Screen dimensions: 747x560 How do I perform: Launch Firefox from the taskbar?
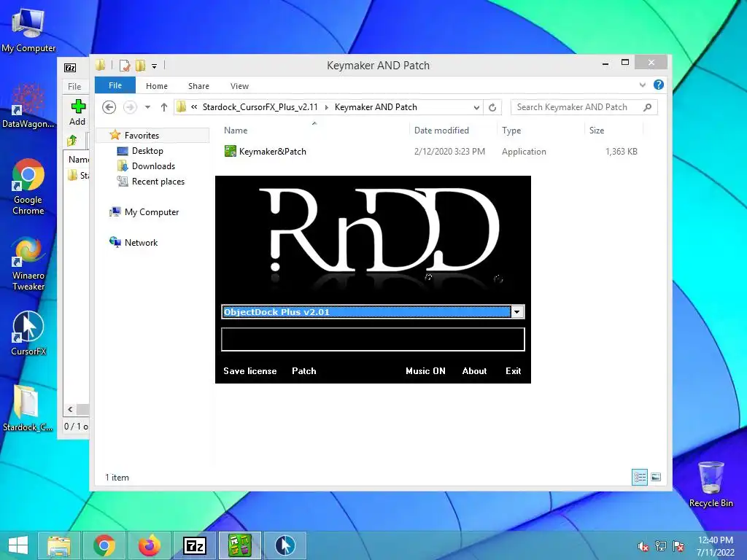click(149, 545)
